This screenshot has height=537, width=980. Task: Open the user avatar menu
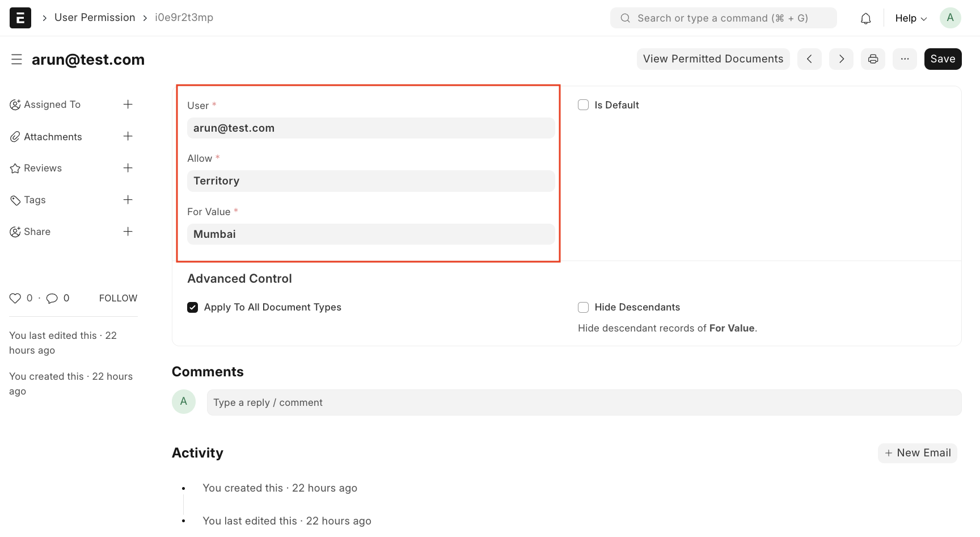tap(950, 18)
